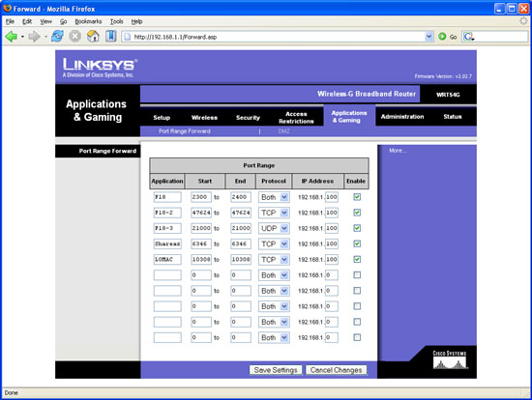The image size is (532, 400).
Task: Click the End port field showing 2400
Action: point(241,197)
